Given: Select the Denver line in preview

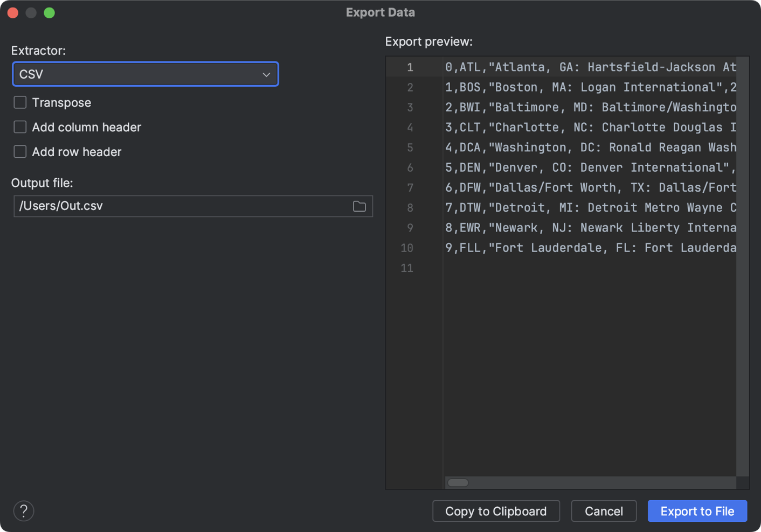Looking at the screenshot, I should pos(590,167).
